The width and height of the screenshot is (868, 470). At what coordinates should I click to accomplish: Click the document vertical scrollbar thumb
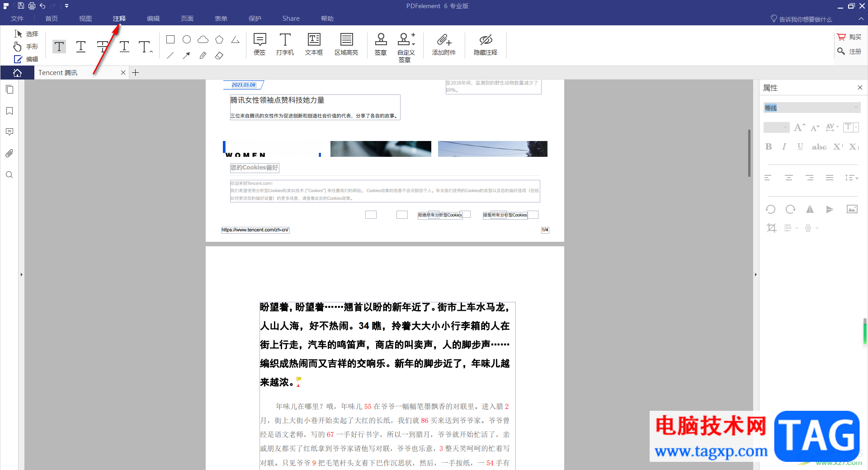pyautogui.click(x=749, y=153)
